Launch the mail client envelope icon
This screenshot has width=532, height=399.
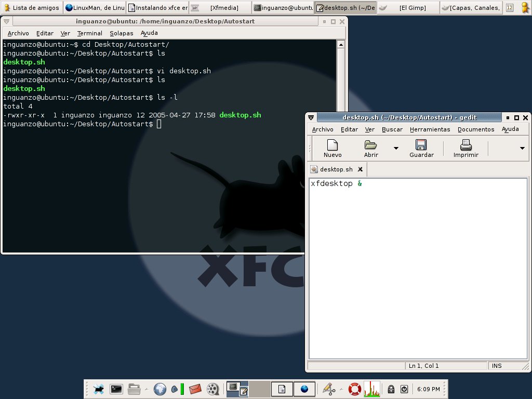(x=195, y=389)
